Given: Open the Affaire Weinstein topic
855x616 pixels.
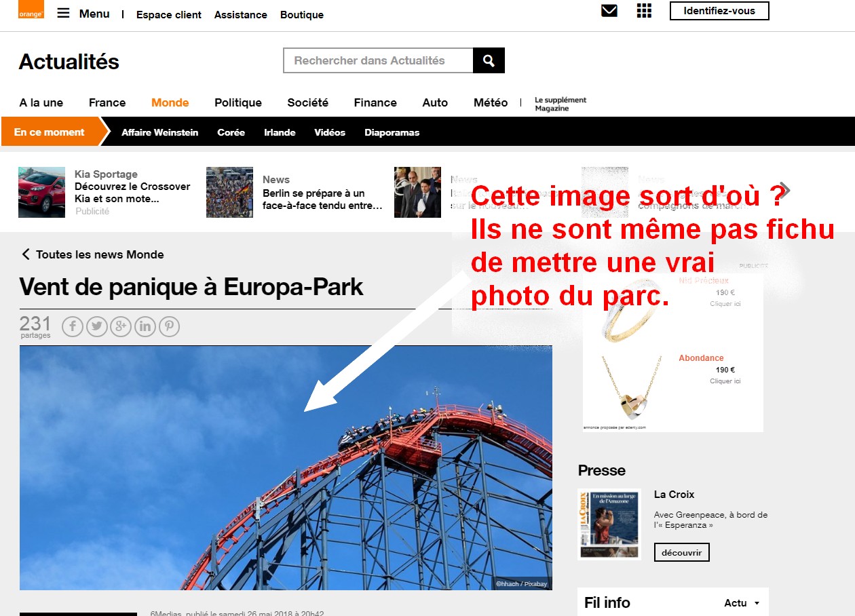Looking at the screenshot, I should pos(160,132).
